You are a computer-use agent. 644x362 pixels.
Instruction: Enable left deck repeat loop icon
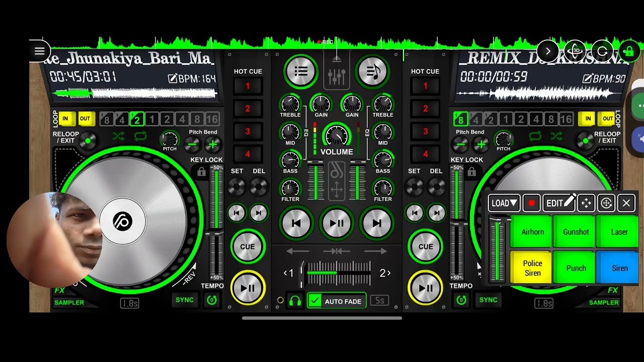click(140, 136)
